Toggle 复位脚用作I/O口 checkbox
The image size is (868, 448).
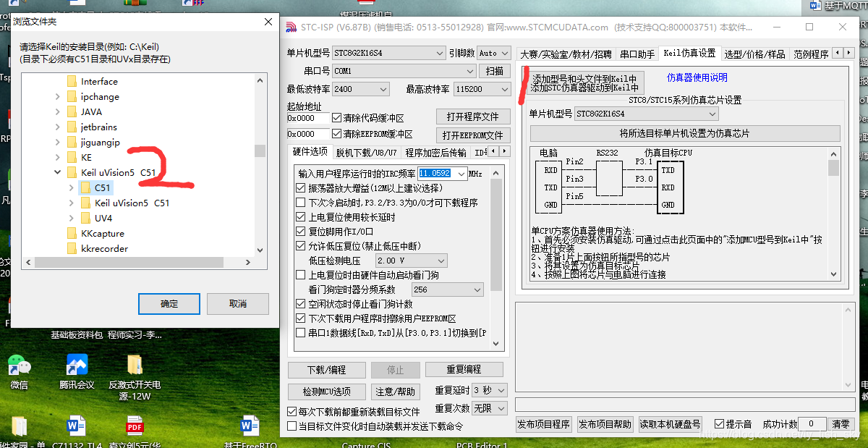pos(301,232)
